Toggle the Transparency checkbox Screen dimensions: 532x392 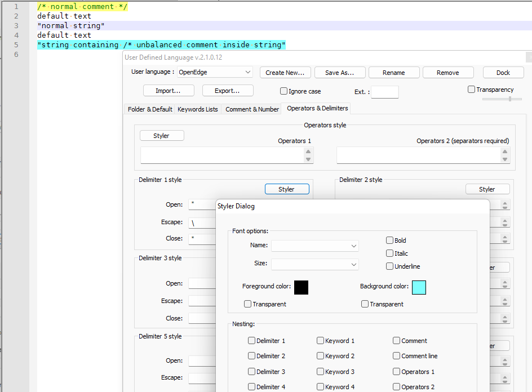[x=471, y=89]
